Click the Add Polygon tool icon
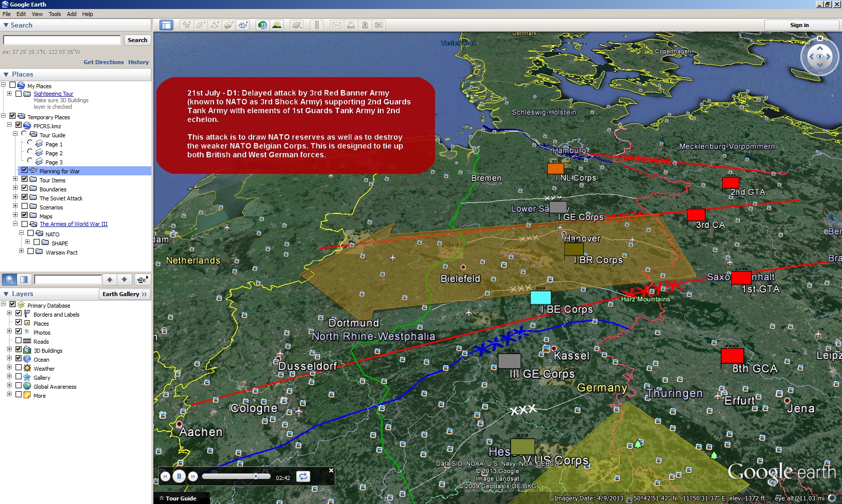The width and height of the screenshot is (842, 504). (x=201, y=25)
